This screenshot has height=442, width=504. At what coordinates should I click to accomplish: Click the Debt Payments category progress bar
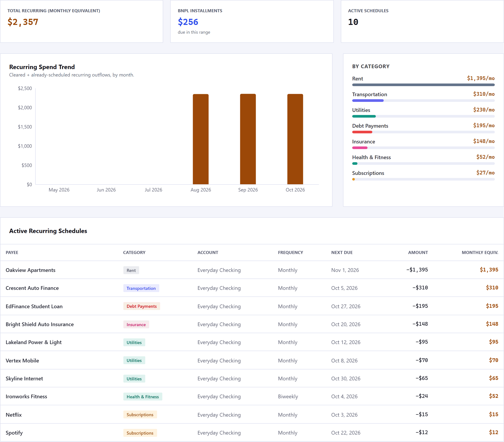423,132
